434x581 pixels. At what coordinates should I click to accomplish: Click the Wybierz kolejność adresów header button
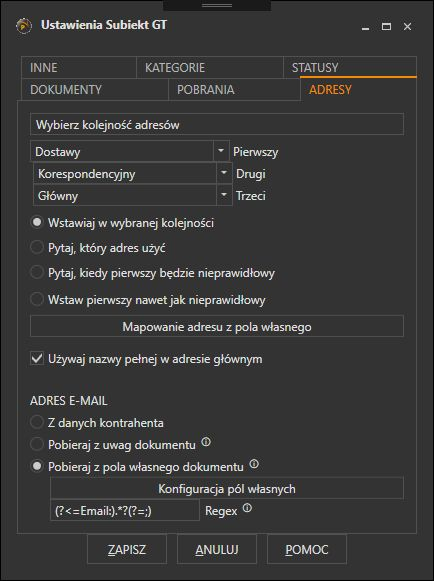tap(217, 124)
